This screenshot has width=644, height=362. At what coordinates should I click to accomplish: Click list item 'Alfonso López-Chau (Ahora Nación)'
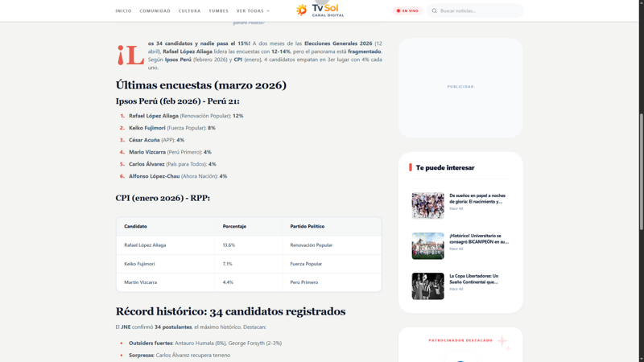click(178, 176)
